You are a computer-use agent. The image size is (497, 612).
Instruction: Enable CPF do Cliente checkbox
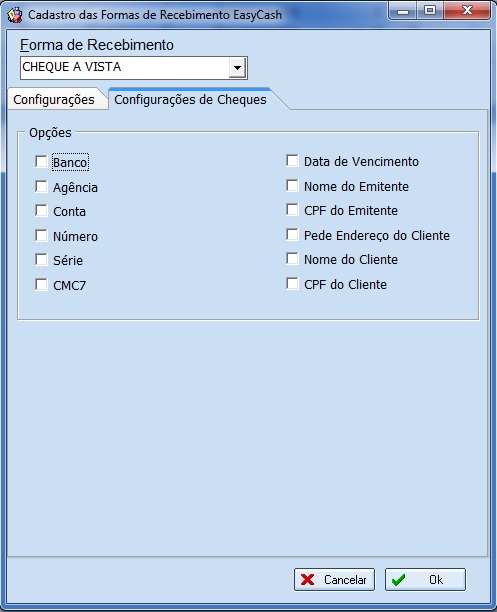click(292, 284)
